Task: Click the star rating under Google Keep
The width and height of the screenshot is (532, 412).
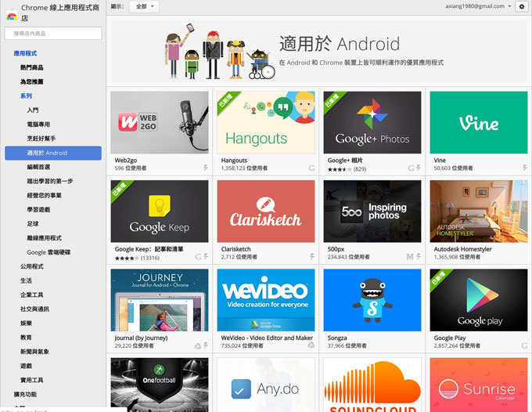Action: click(126, 257)
